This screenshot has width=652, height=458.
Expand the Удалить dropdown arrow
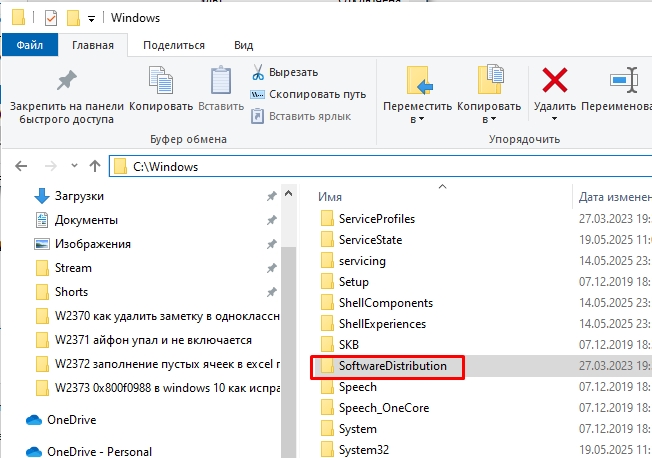[x=554, y=119]
